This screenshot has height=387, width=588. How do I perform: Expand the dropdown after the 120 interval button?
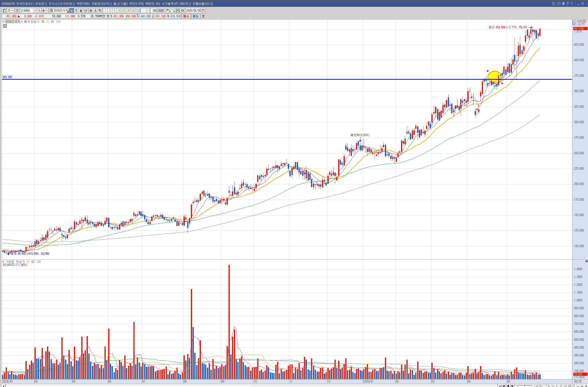pyautogui.click(x=148, y=11)
